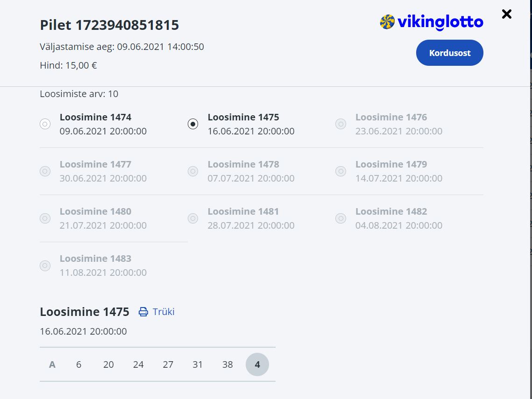Select the Loosimine 1482 radio button
This screenshot has height=399, width=532.
(x=341, y=218)
